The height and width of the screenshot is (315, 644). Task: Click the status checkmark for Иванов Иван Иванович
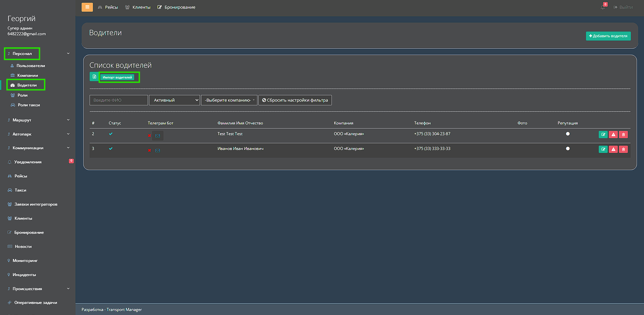point(111,149)
